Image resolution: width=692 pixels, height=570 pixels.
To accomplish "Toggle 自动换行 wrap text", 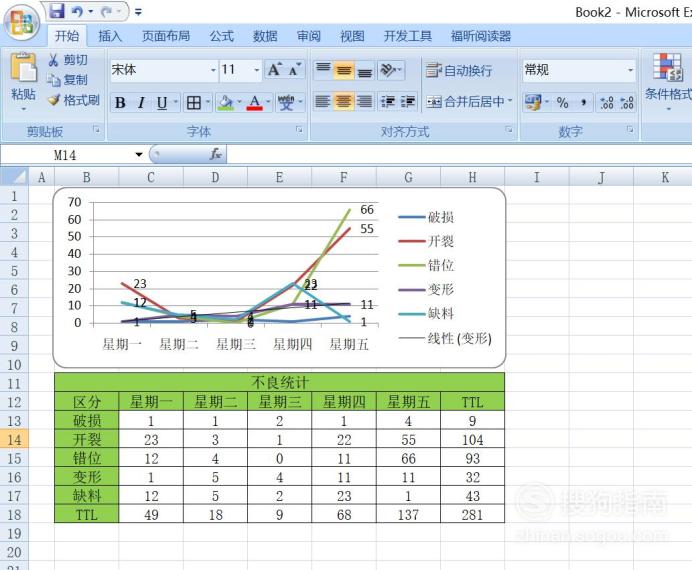I will [459, 70].
